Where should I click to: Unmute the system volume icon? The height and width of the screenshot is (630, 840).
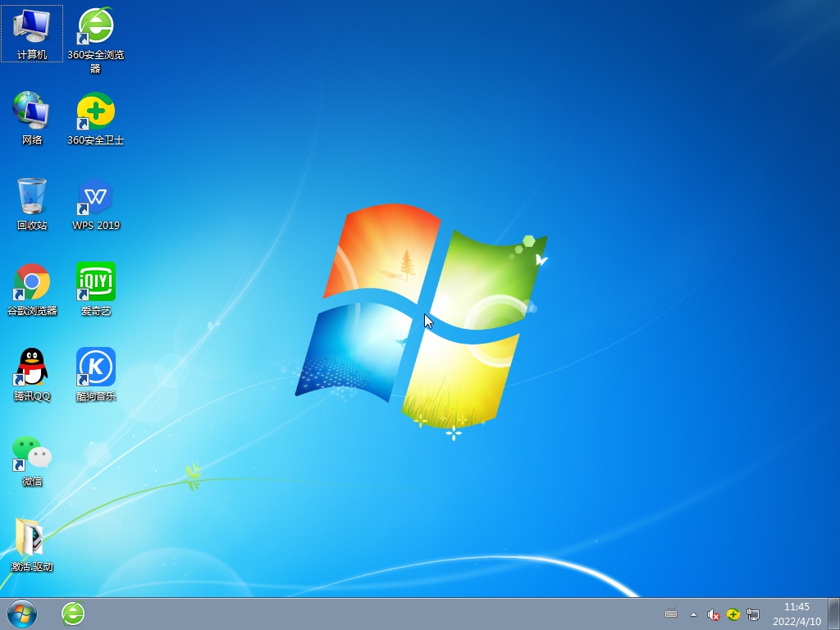pyautogui.click(x=712, y=614)
